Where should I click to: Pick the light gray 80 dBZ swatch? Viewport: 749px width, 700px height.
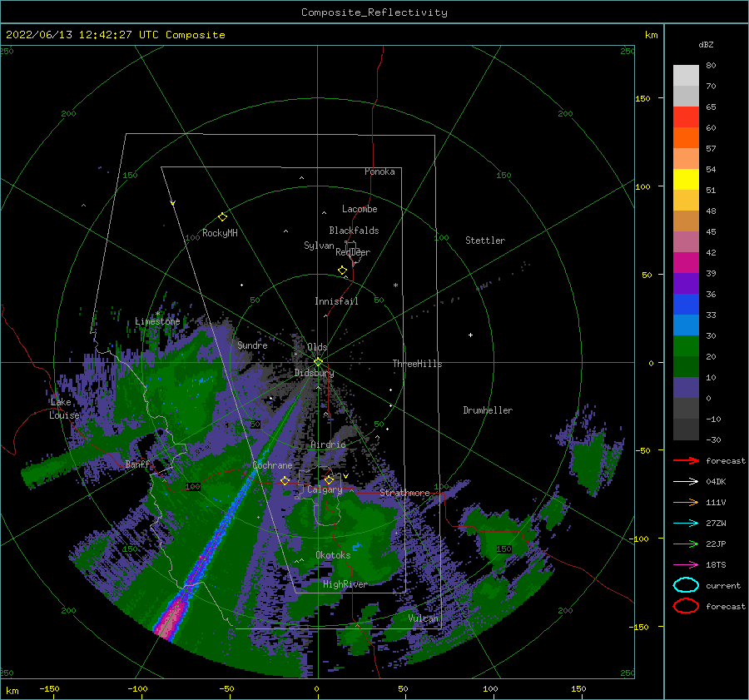coord(686,75)
